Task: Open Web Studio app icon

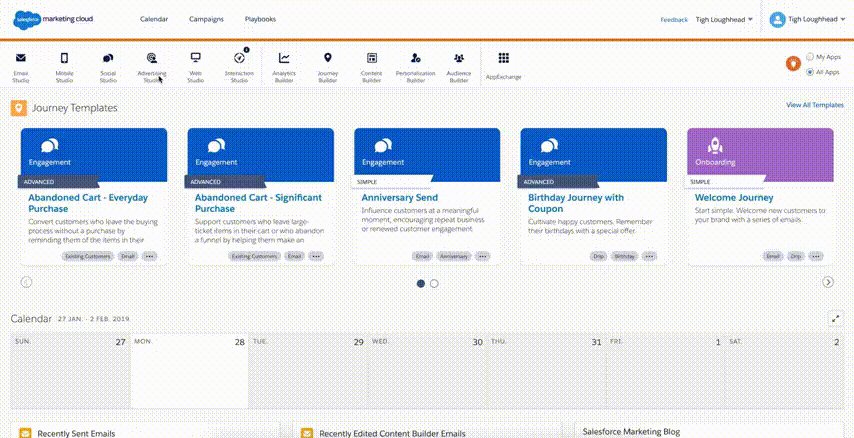Action: (x=196, y=58)
